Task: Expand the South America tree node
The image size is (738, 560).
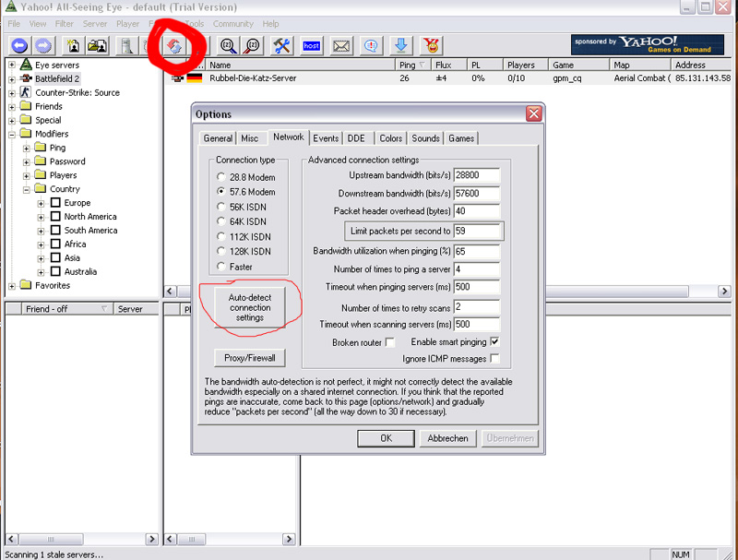Action: pyautogui.click(x=41, y=231)
